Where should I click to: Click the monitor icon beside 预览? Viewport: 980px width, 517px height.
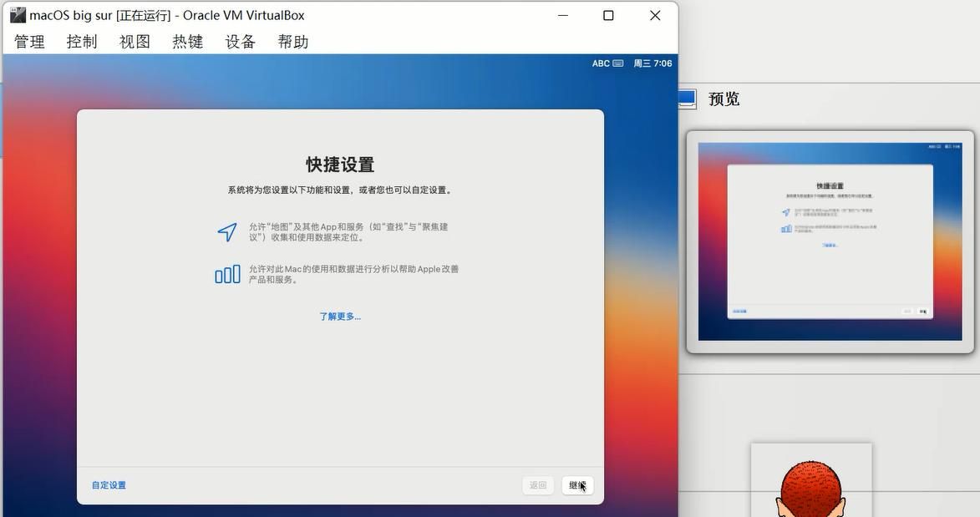pyautogui.click(x=687, y=99)
